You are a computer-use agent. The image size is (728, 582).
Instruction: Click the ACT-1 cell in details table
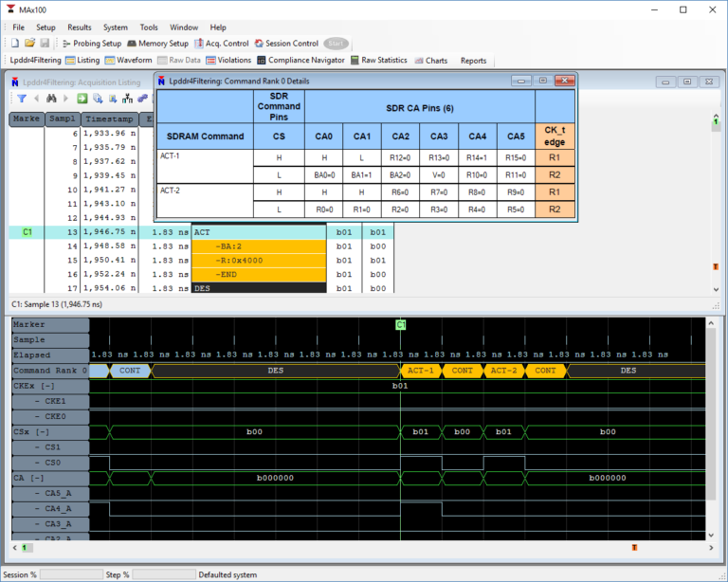click(205, 166)
